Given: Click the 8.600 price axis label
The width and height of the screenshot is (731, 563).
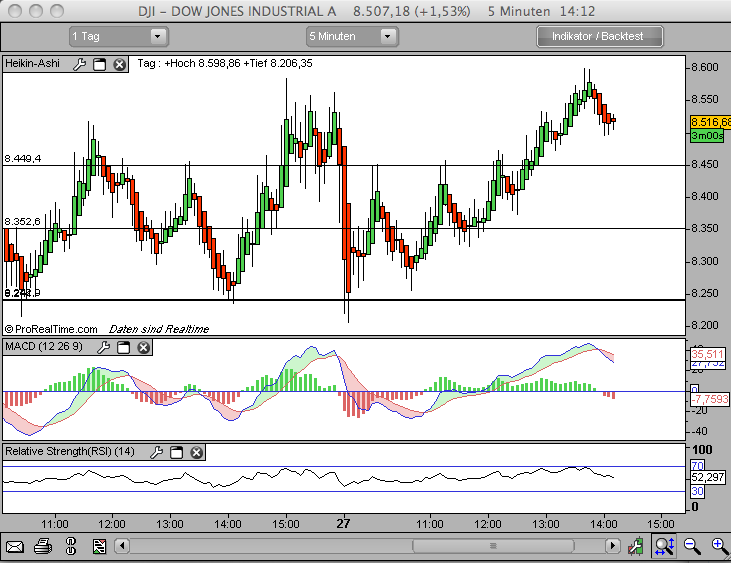Looking at the screenshot, I should 704,68.
